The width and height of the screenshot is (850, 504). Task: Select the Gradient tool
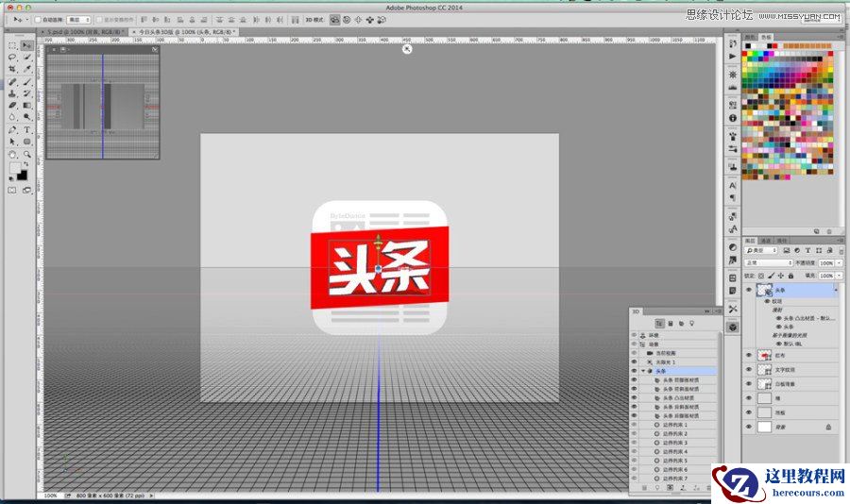(26, 105)
